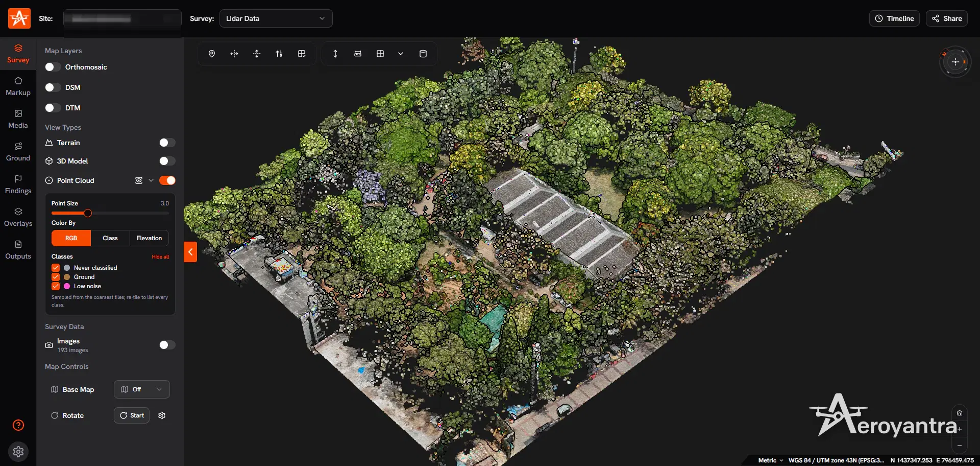
Task: Select the vertical flip/split tool
Action: 257,54
